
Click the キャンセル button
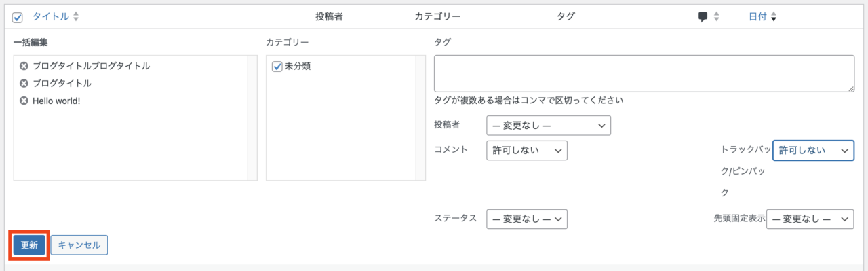[79, 245]
